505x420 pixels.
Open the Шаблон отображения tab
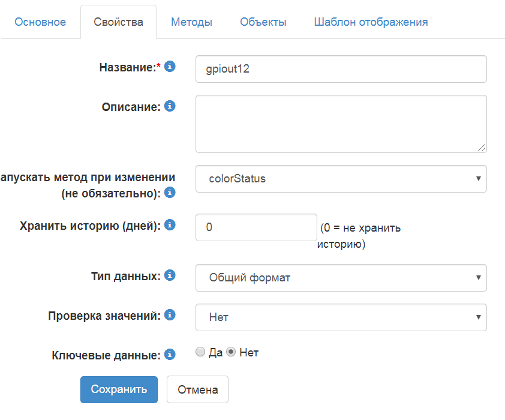point(371,21)
